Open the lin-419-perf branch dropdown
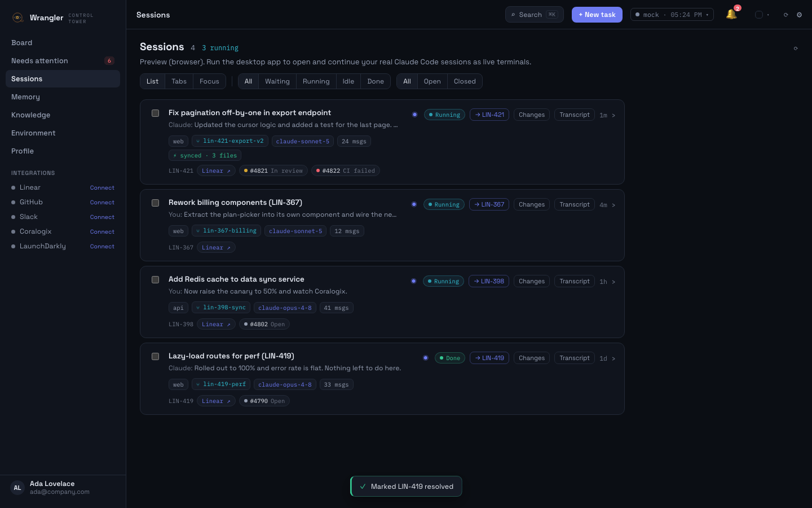Screen dimensions: 812x508 click(220, 384)
